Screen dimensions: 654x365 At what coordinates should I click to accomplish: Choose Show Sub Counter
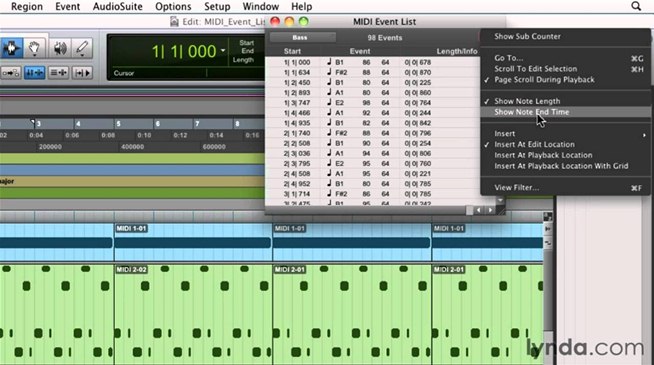pyautogui.click(x=565, y=36)
